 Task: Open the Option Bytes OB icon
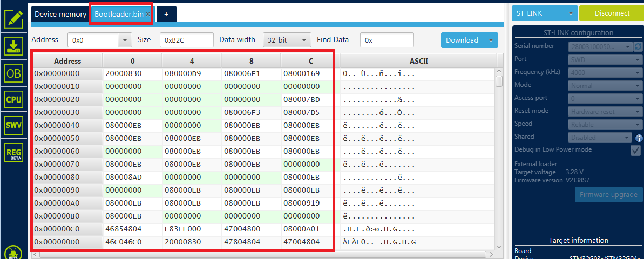13,73
